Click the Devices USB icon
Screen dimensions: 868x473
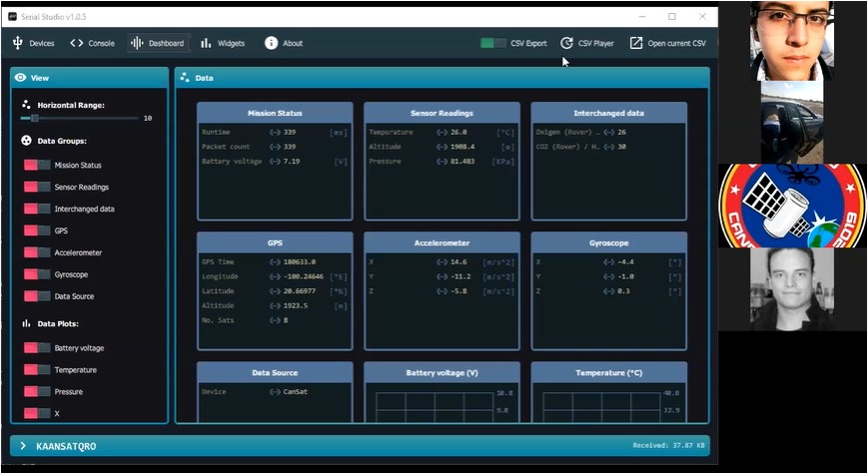[x=17, y=43]
